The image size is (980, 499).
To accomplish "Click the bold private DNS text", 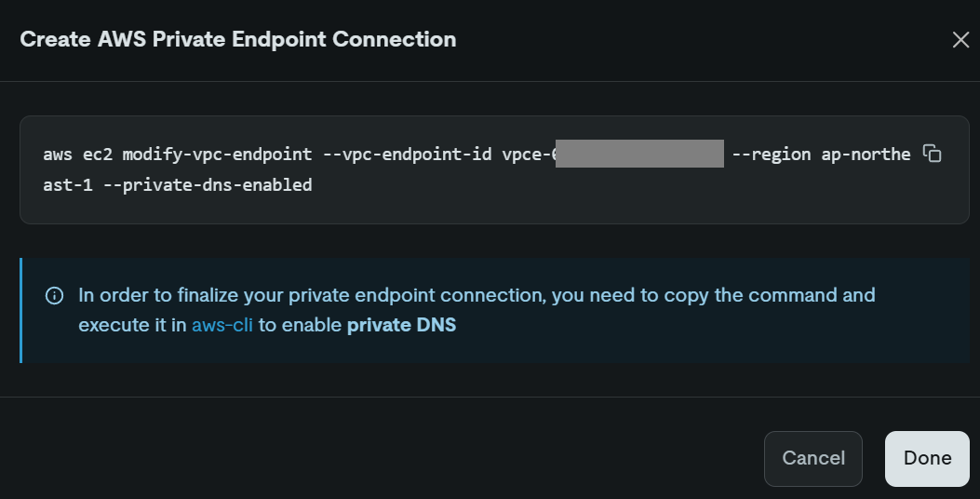I will [x=401, y=325].
